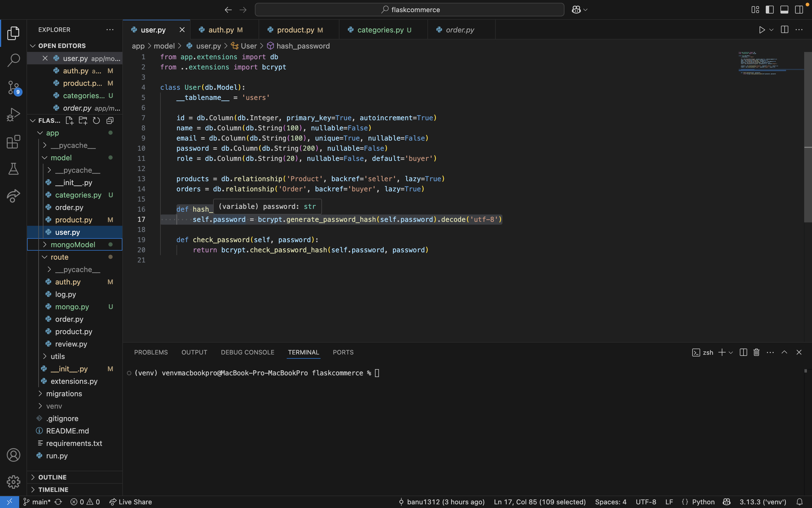Run the Python file with play icon

pos(762,30)
